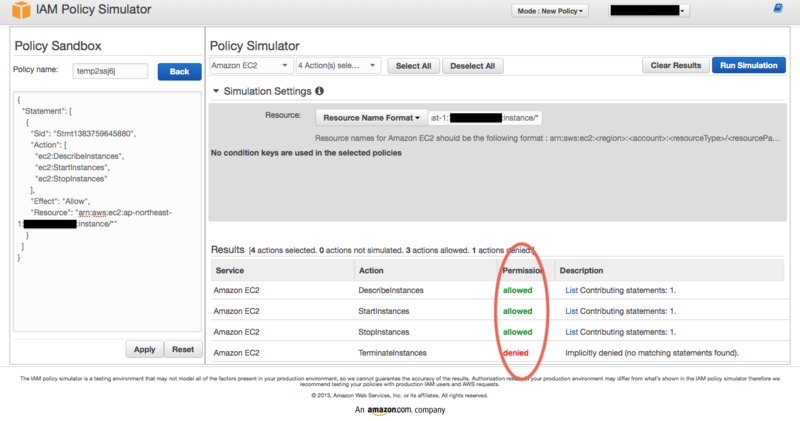Click the Simulation Settings info icon
Viewport: 800px width, 421px height.
319,91
